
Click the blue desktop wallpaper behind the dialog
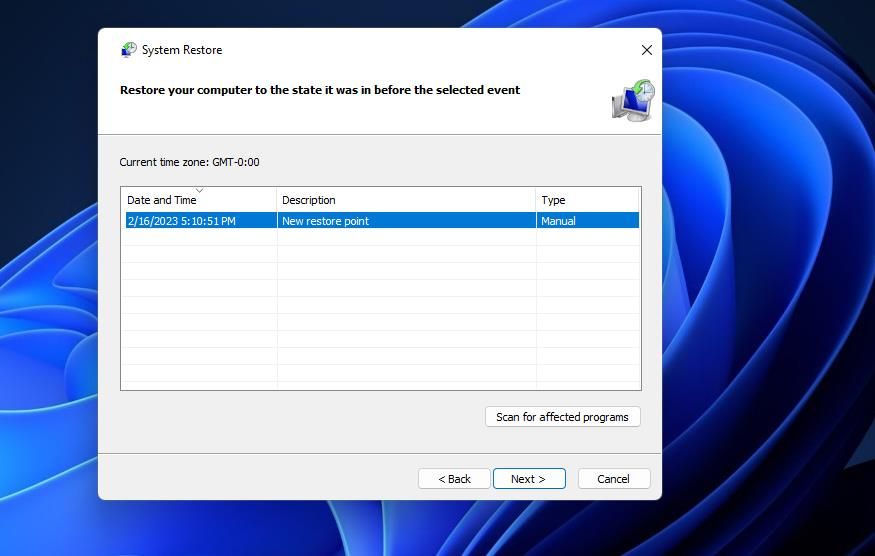click(770, 300)
